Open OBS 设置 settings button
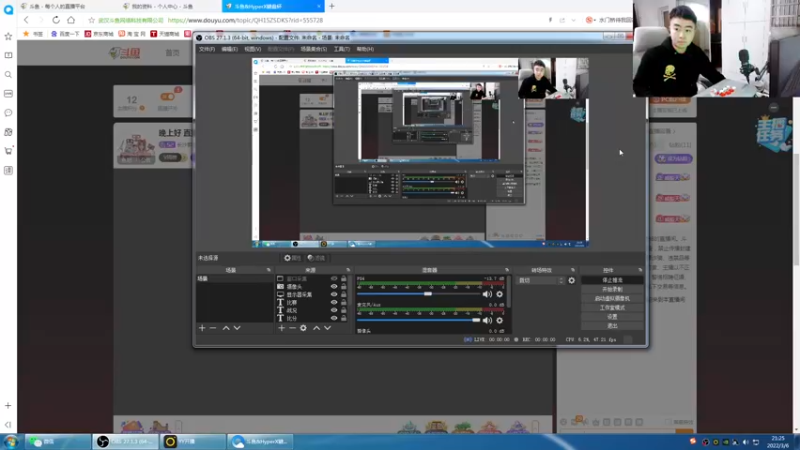This screenshot has height=450, width=800. point(612,317)
